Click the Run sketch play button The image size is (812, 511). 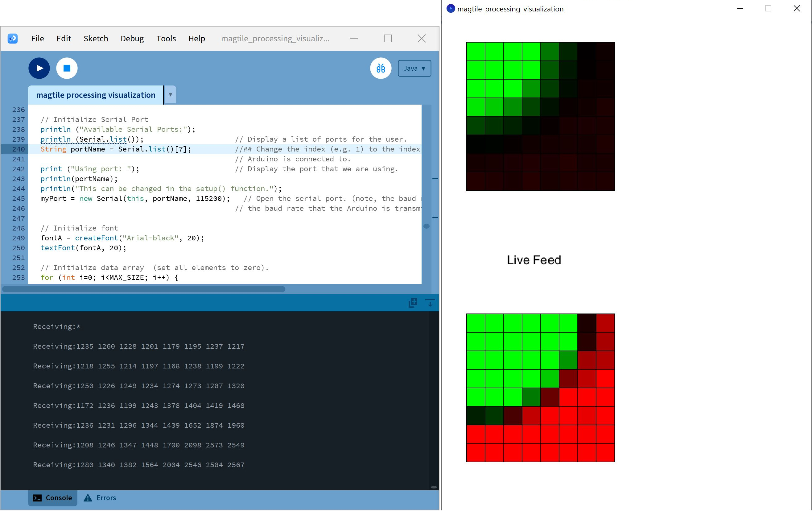(x=39, y=68)
